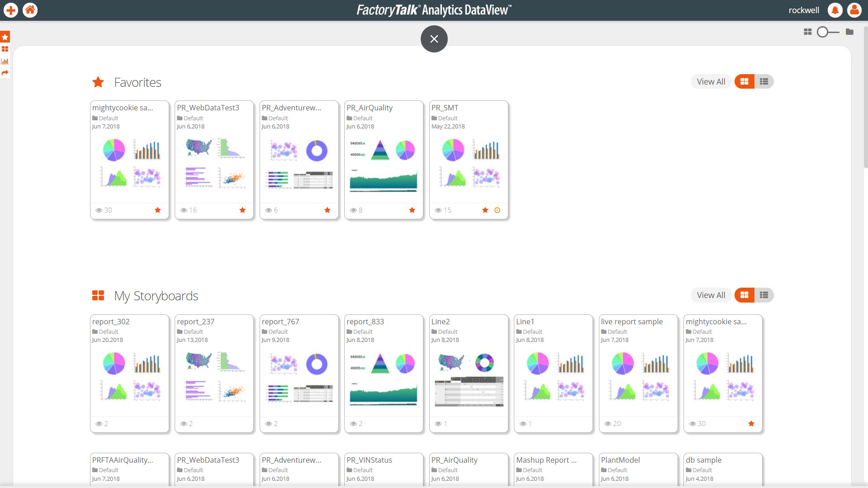Open report_237 storyboard thumbnail
The image size is (868, 488).
[214, 377]
